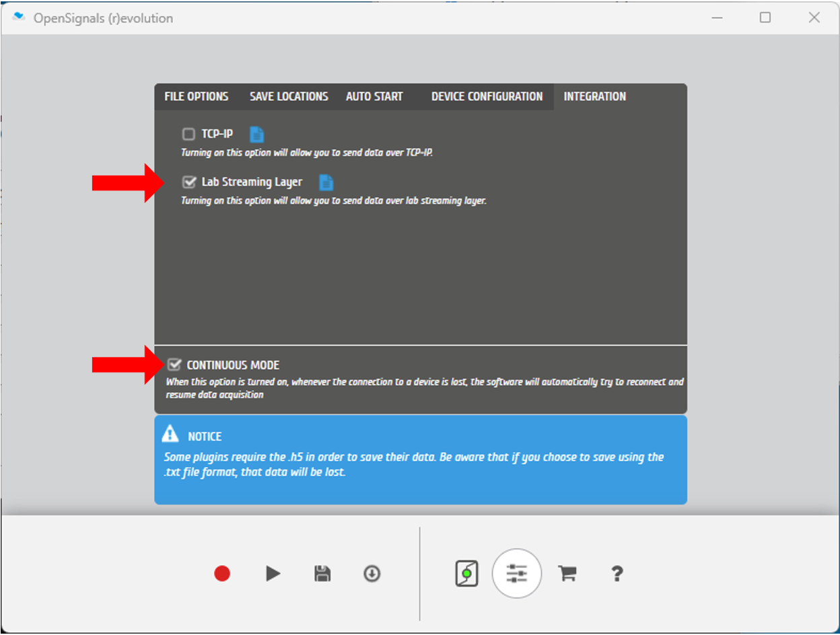Toggle the Continuous Mode checkbox
The width and height of the screenshot is (840, 635).
(174, 365)
